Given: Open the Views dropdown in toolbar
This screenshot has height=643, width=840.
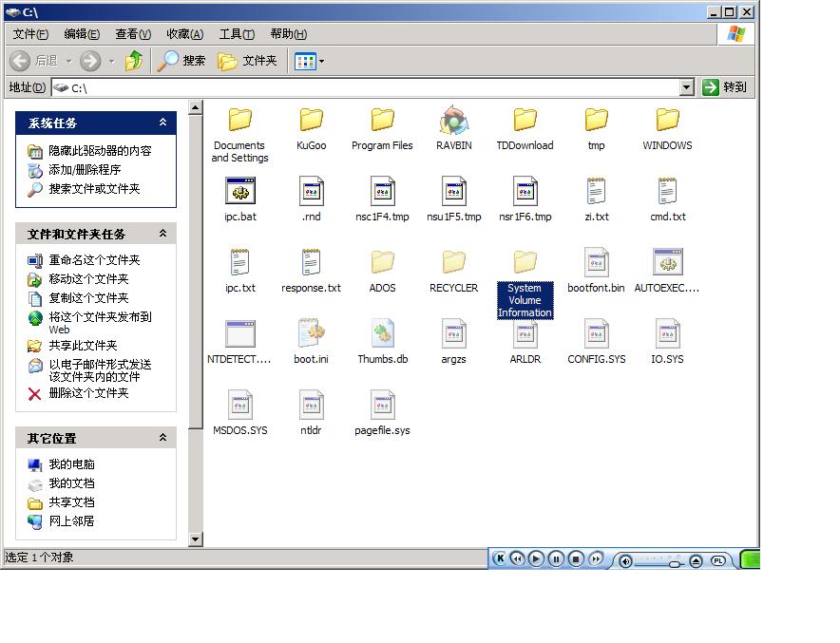Looking at the screenshot, I should [310, 61].
